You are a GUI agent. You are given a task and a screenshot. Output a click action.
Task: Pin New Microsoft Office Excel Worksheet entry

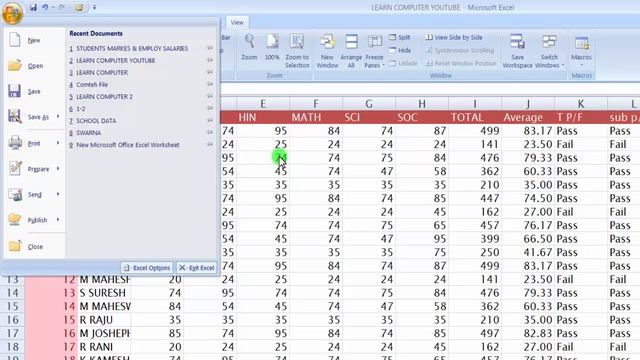(x=210, y=145)
